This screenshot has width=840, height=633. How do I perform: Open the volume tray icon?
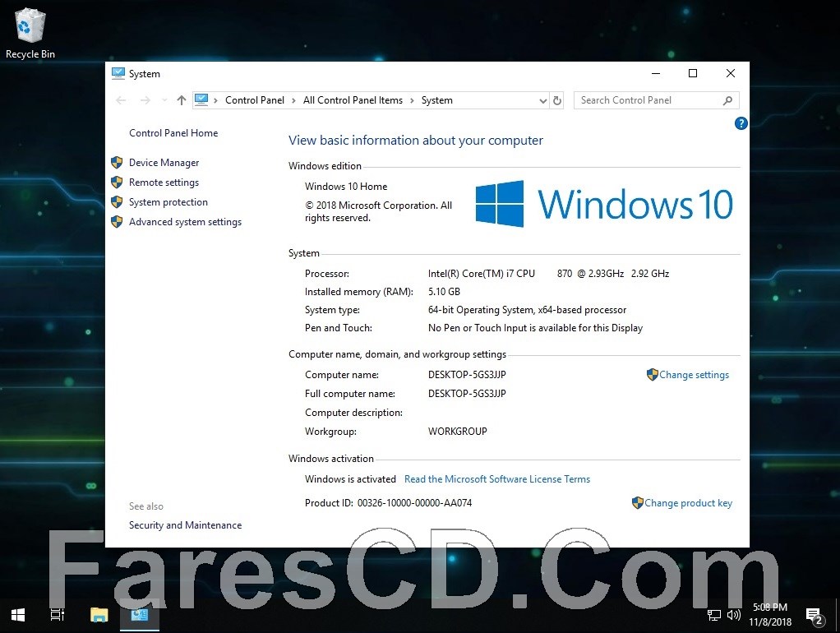click(733, 615)
